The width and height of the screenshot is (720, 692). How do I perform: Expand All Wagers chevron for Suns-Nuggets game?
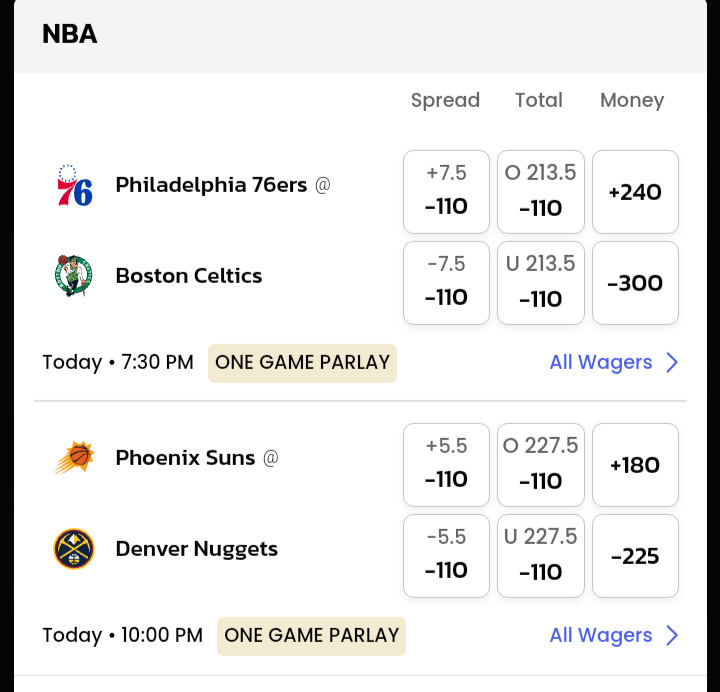pos(672,636)
